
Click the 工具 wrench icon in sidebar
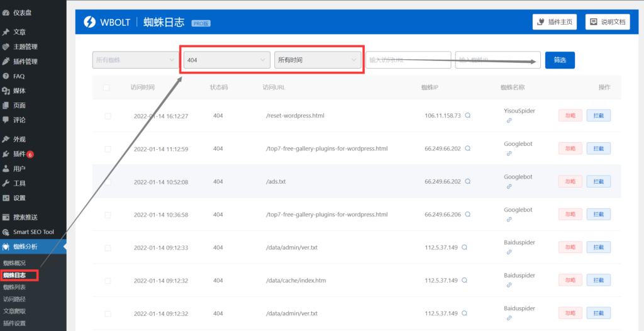[x=6, y=183]
